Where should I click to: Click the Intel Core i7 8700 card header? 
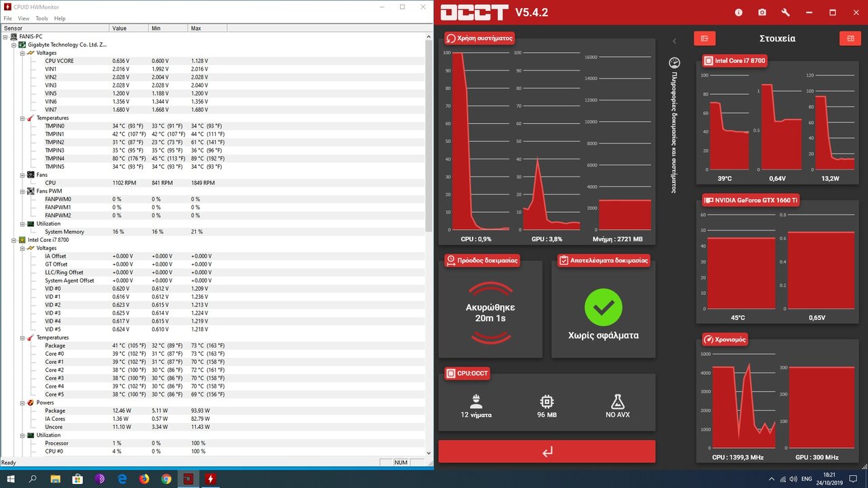(x=736, y=60)
